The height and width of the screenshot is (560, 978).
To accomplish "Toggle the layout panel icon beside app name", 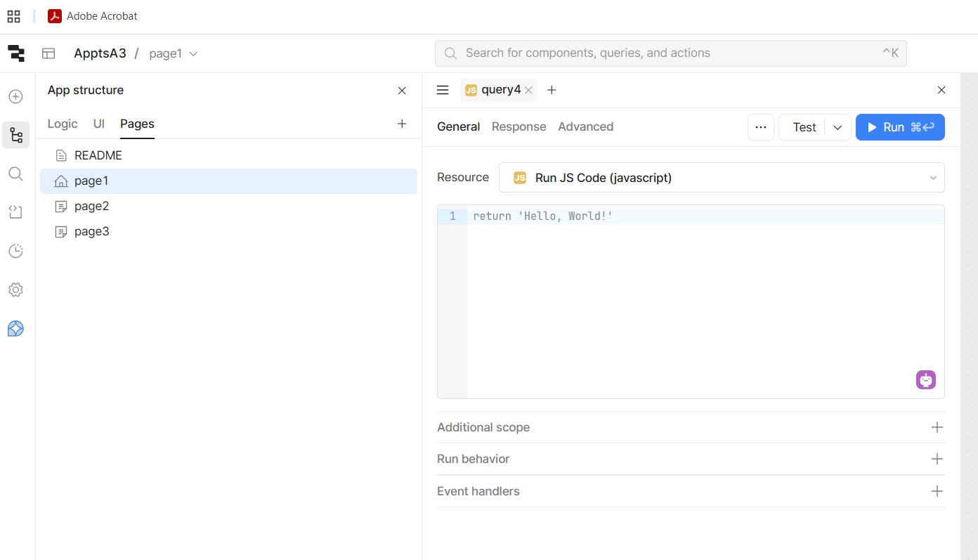I will (x=48, y=53).
